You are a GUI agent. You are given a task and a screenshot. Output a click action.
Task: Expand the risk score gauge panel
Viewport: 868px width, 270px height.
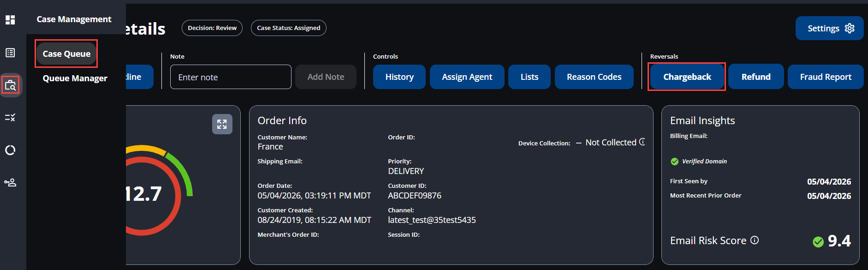pyautogui.click(x=222, y=124)
